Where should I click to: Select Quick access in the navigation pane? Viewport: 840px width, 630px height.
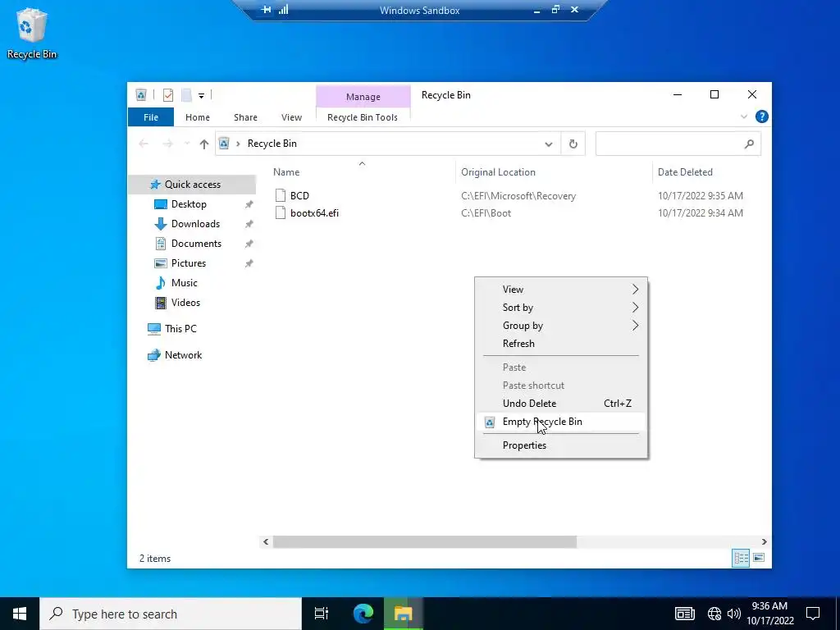click(192, 185)
